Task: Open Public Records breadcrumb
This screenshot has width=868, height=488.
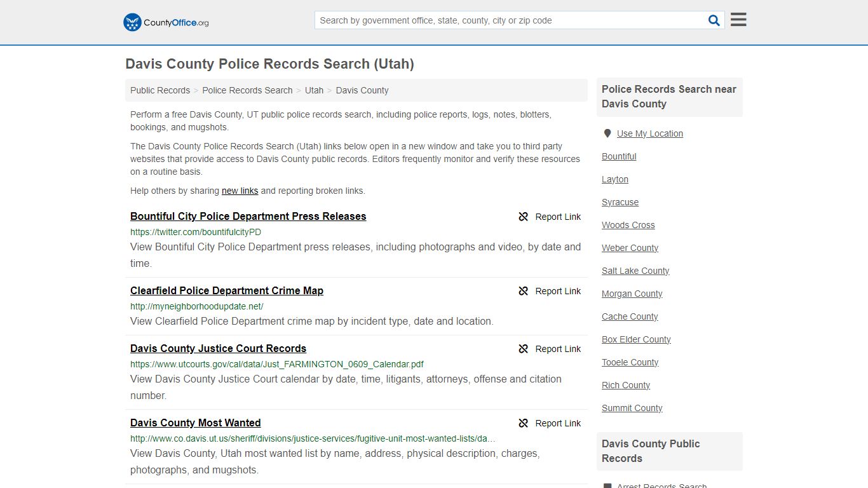Action: click(160, 90)
